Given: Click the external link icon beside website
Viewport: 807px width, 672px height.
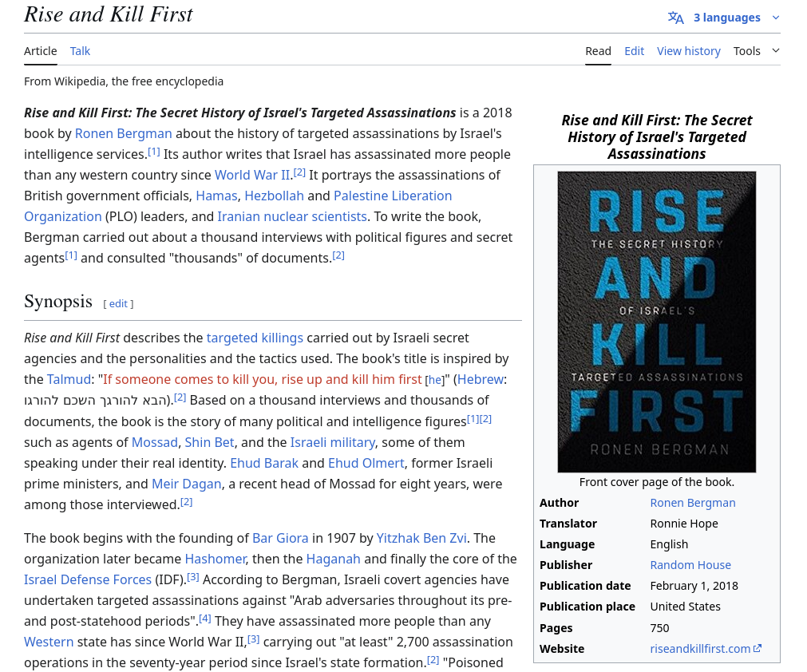Looking at the screenshot, I should (757, 648).
